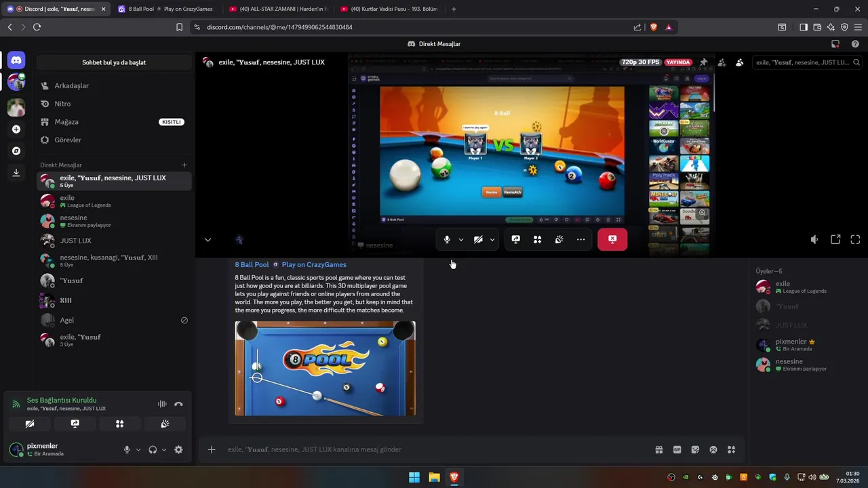Attach a file with the plus icon
Image resolution: width=868 pixels, height=488 pixels.
tap(212, 449)
